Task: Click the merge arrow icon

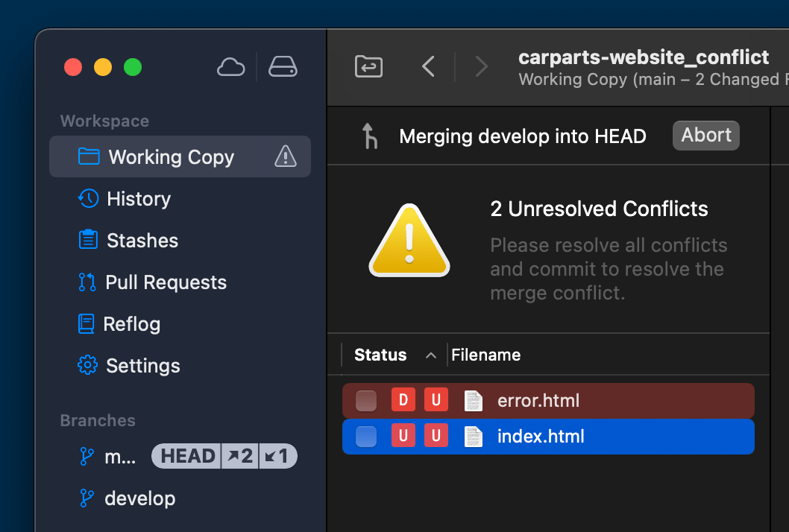Action: point(370,136)
